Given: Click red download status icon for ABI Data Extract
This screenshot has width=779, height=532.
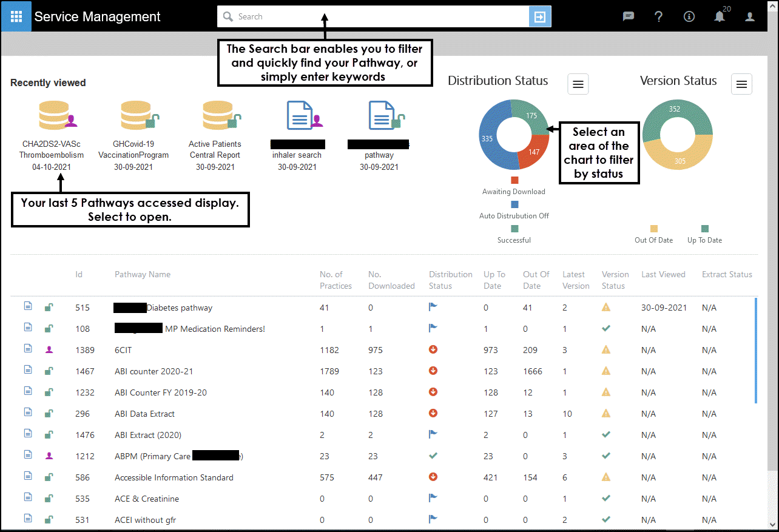Looking at the screenshot, I should tap(433, 413).
